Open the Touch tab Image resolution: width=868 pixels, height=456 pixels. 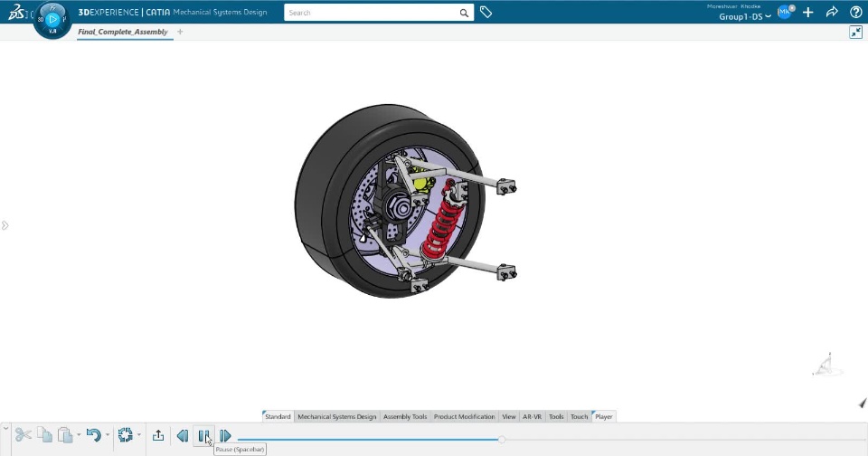click(579, 417)
